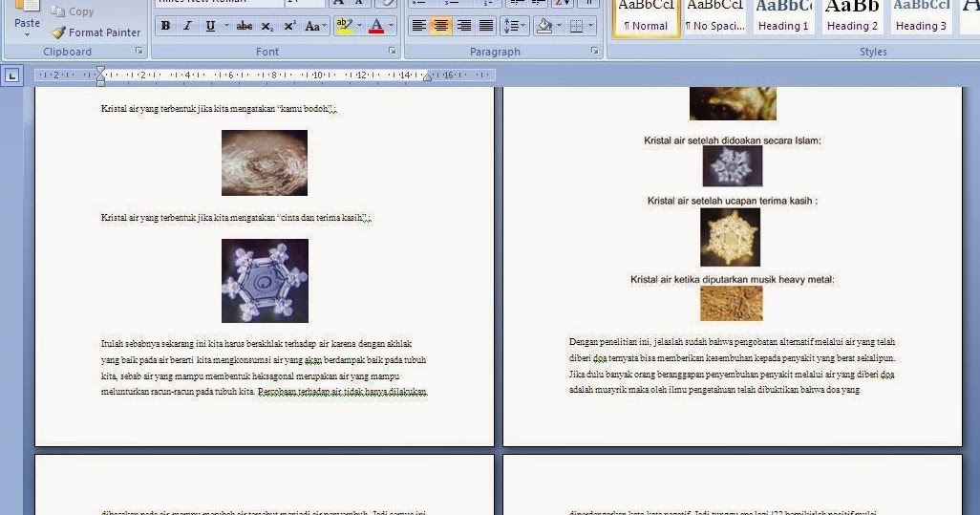Open the Shading color dropdown arrow
The height and width of the screenshot is (515, 980).
pos(559,26)
